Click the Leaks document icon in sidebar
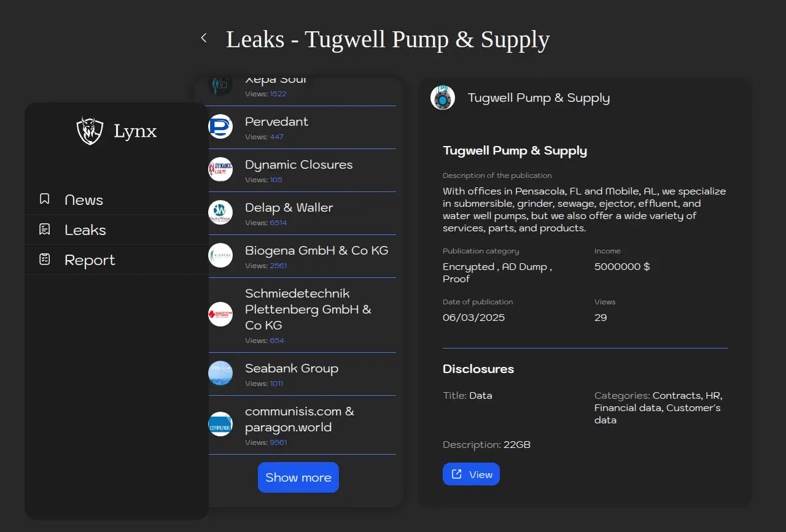Viewport: 786px width, 532px height. (45, 229)
